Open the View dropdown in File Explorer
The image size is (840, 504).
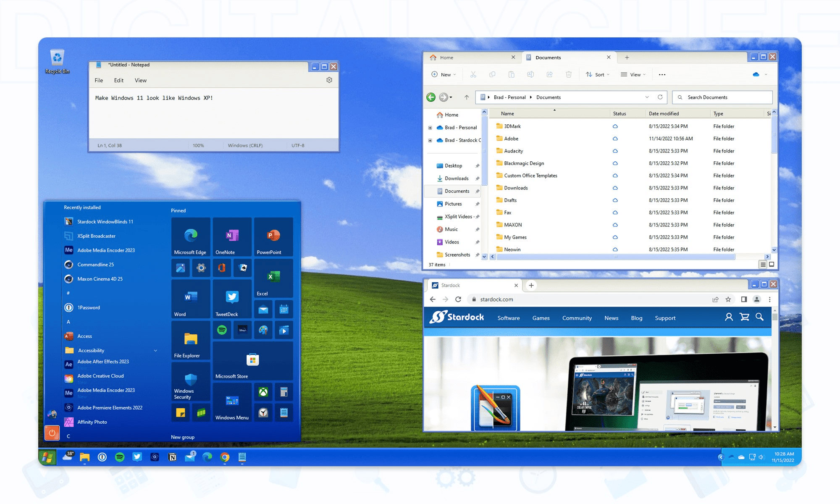point(634,74)
